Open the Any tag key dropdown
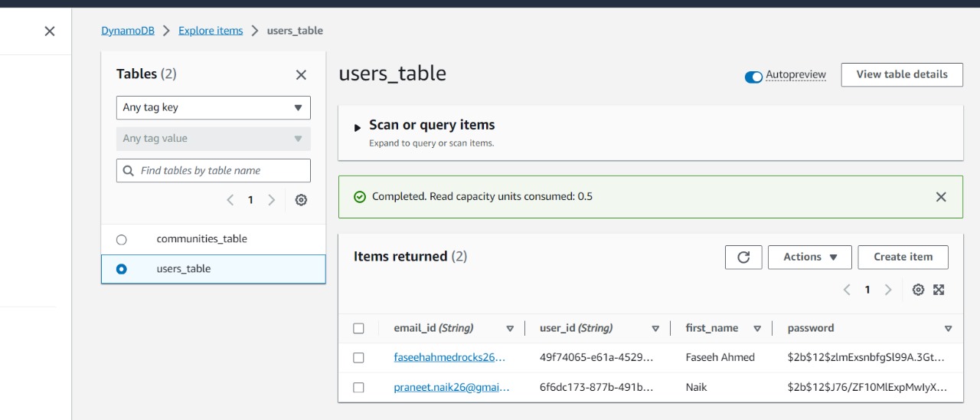 [x=213, y=107]
